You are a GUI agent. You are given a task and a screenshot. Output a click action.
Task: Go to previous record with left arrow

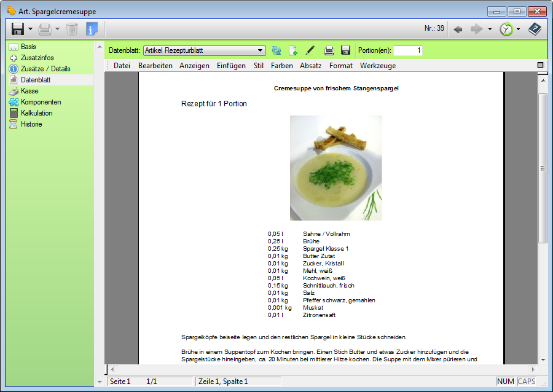458,29
